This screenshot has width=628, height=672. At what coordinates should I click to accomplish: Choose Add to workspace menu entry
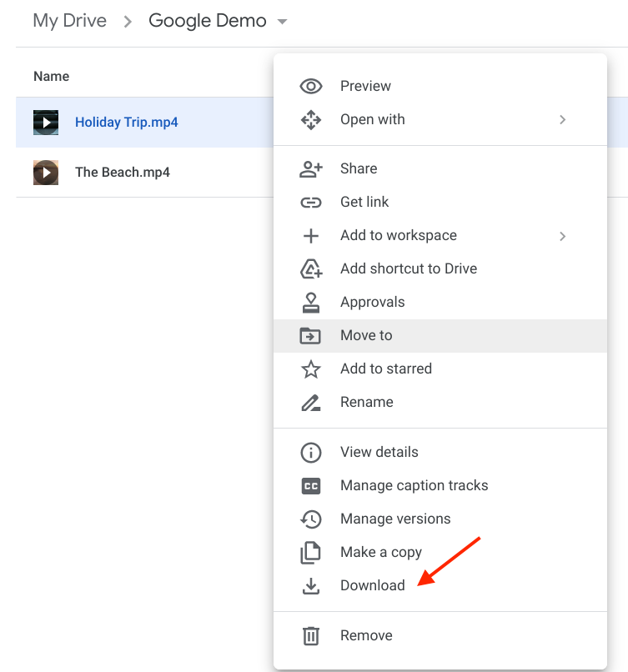tap(440, 236)
